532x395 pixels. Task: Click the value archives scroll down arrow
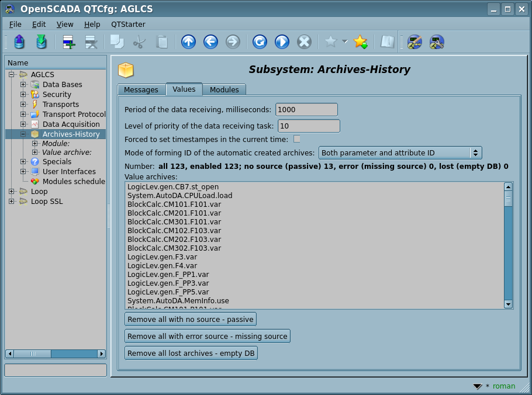[x=508, y=304]
